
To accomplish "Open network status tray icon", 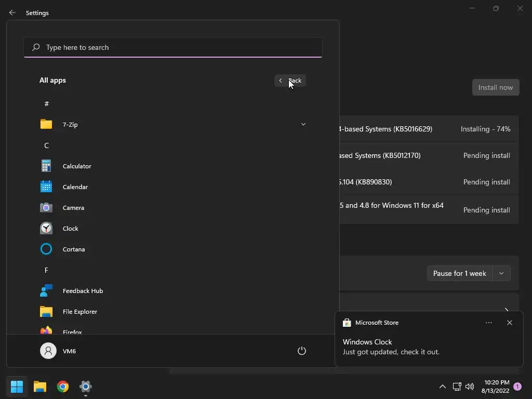I will (457, 387).
